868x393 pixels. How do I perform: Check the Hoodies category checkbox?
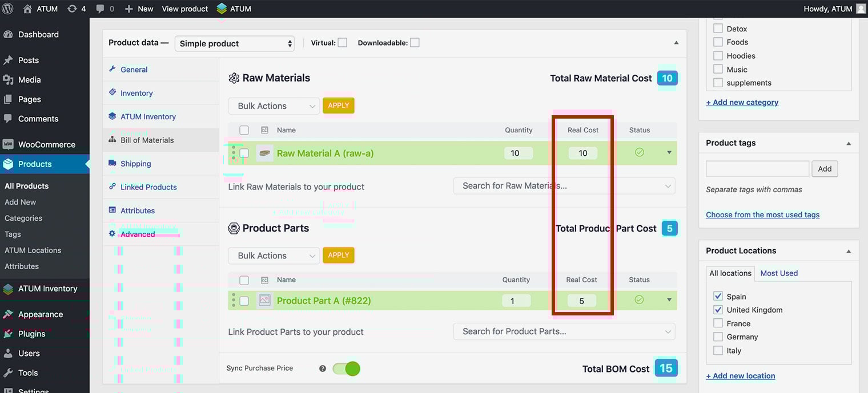click(718, 56)
